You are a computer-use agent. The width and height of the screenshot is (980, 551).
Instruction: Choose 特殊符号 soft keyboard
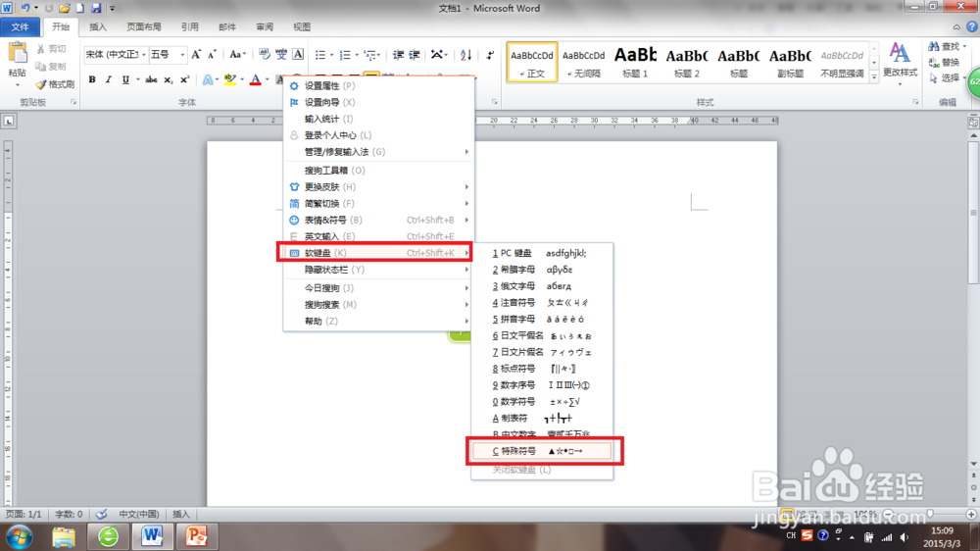542,451
